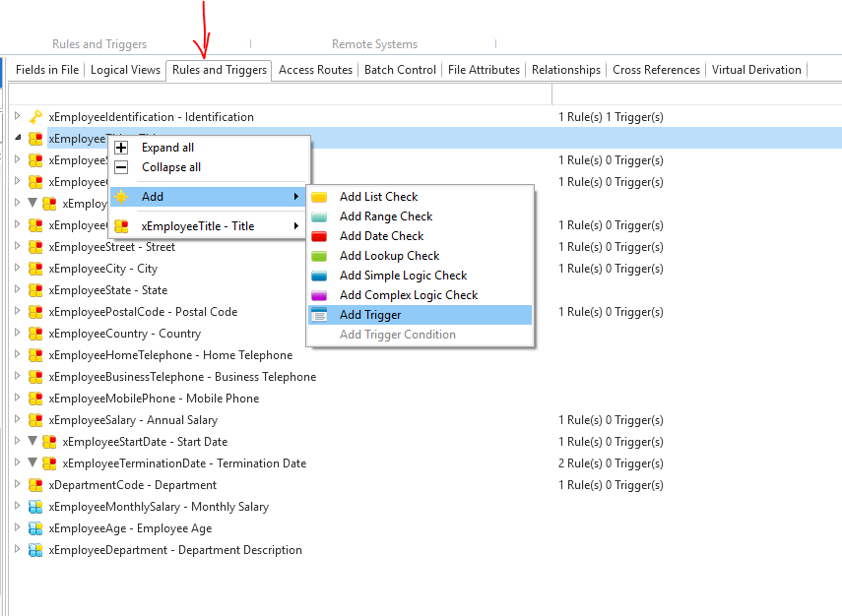Image resolution: width=842 pixels, height=616 pixels.
Task: Click '2 Rule(s) 0 Trigger(s)' text
Action: click(x=611, y=463)
